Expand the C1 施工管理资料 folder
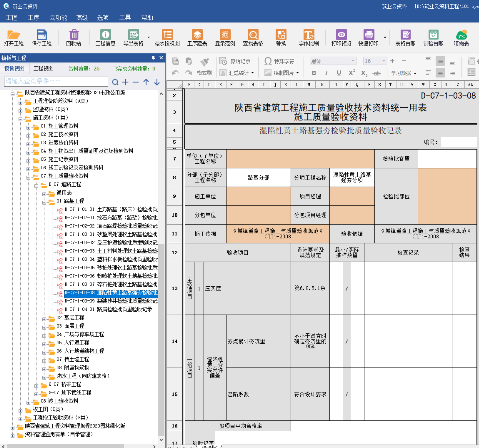 click(29, 128)
